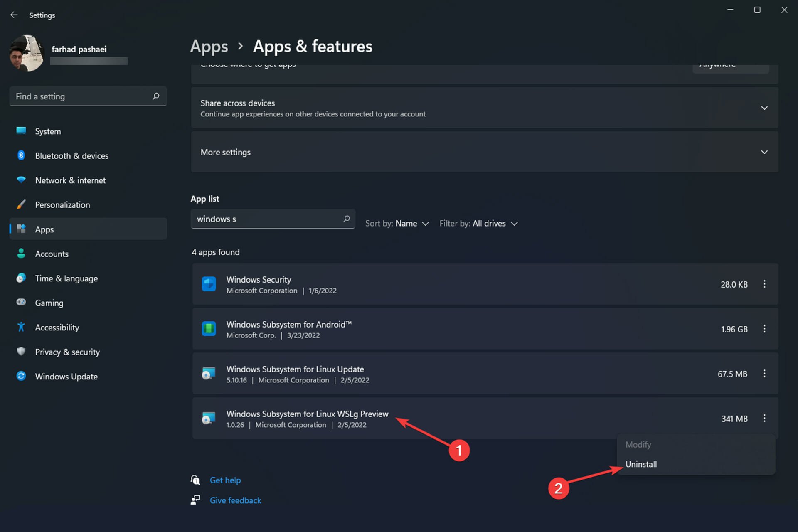Viewport: 798px width, 532px height.
Task: Select Windows Subsystem for Linux WSLg Preview text
Action: pos(307,414)
